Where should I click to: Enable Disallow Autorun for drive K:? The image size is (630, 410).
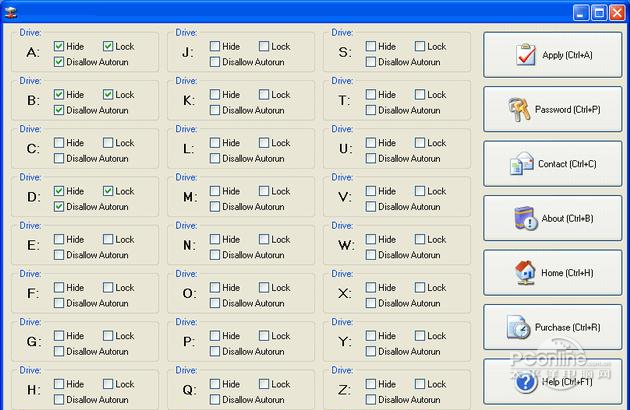click(x=215, y=110)
